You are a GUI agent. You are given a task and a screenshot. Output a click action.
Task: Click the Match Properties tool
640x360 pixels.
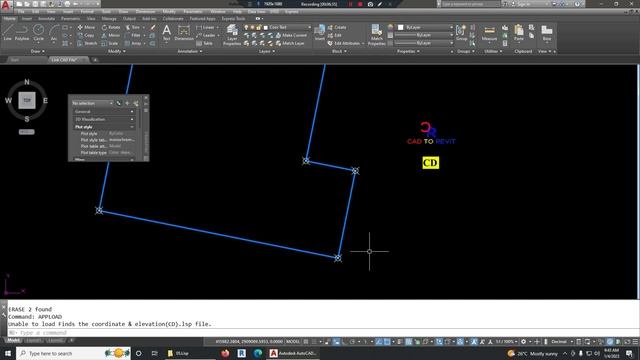376,34
